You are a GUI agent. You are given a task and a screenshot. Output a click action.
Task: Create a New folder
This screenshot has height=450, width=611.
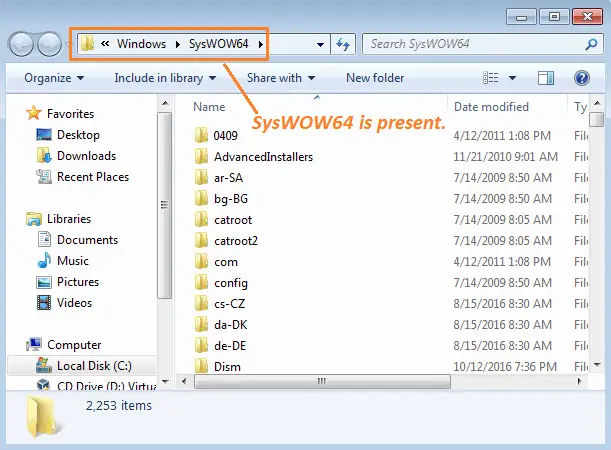[375, 78]
